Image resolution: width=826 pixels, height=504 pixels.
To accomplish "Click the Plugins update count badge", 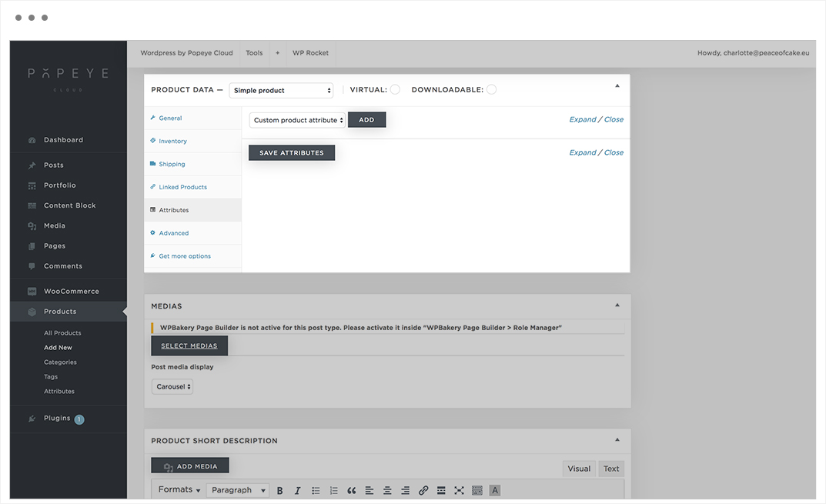I will coord(79,419).
